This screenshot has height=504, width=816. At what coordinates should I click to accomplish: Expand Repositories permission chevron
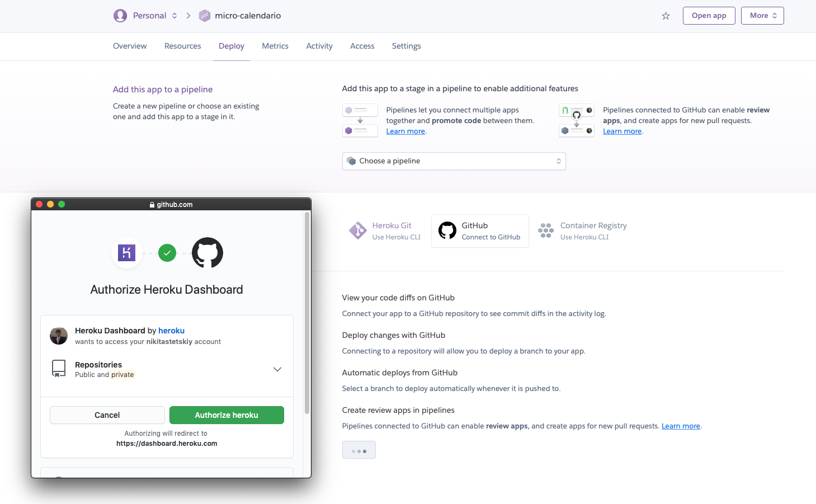click(277, 369)
